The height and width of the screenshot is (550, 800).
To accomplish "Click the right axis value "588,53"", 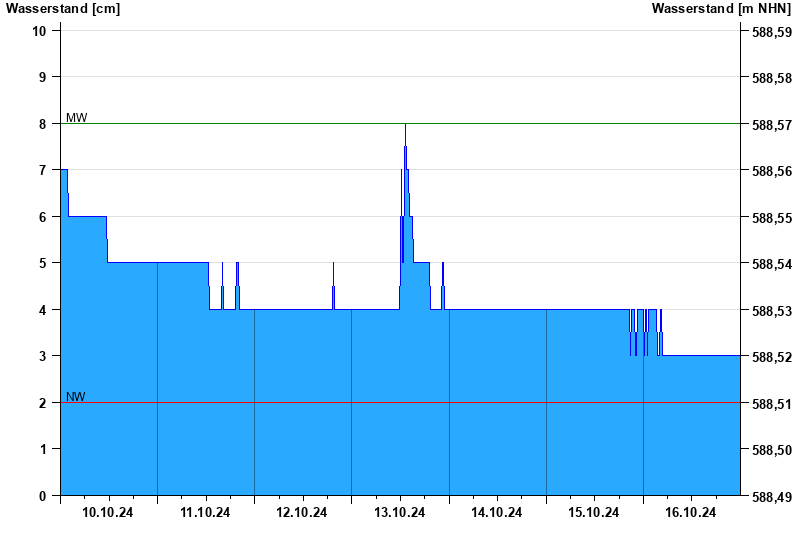I will pos(772,311).
